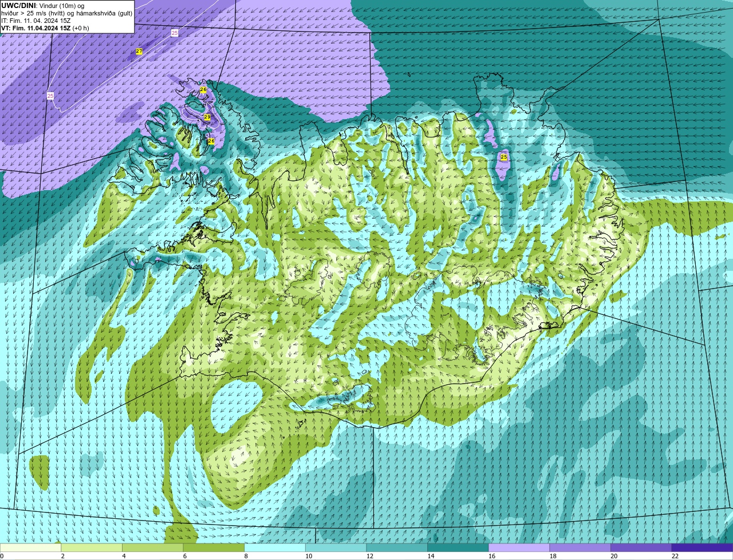
Task: Click the legend tick label 6
Action: click(x=185, y=556)
